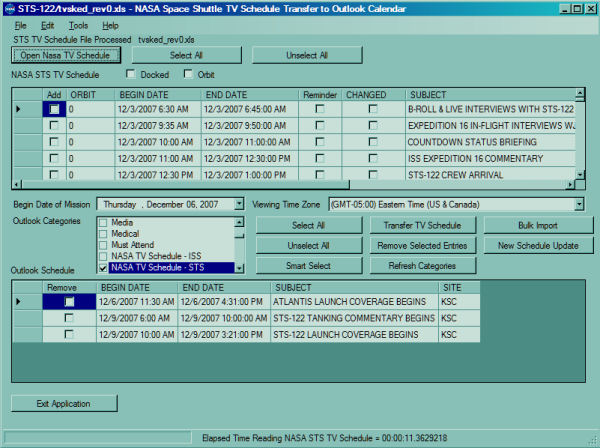Click the New Schedule Update button
The image size is (600, 448).
(x=538, y=246)
